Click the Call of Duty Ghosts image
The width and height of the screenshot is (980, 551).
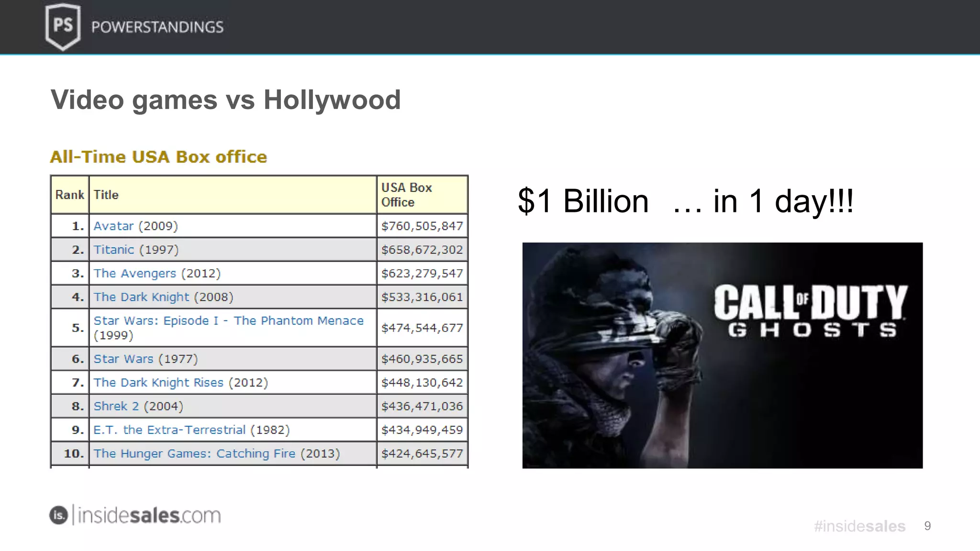point(722,355)
